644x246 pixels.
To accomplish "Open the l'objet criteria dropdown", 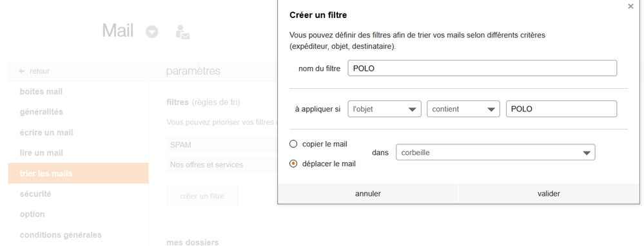I will (x=384, y=109).
